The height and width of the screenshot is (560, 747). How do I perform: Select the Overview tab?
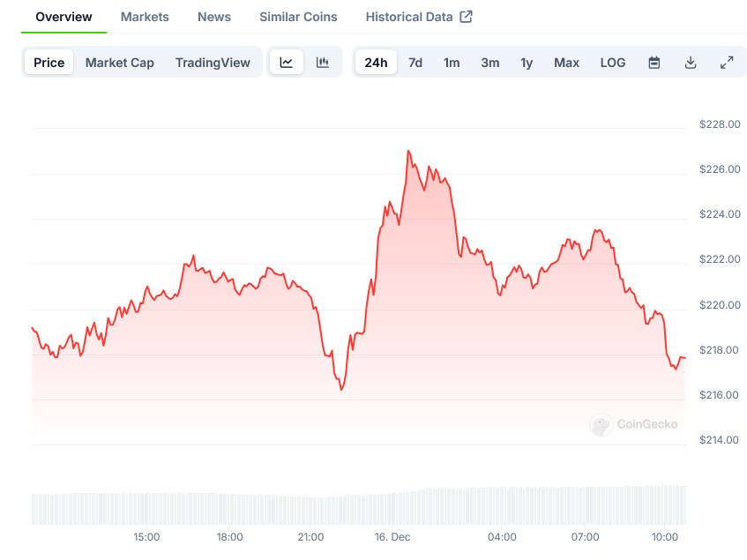[x=63, y=17]
